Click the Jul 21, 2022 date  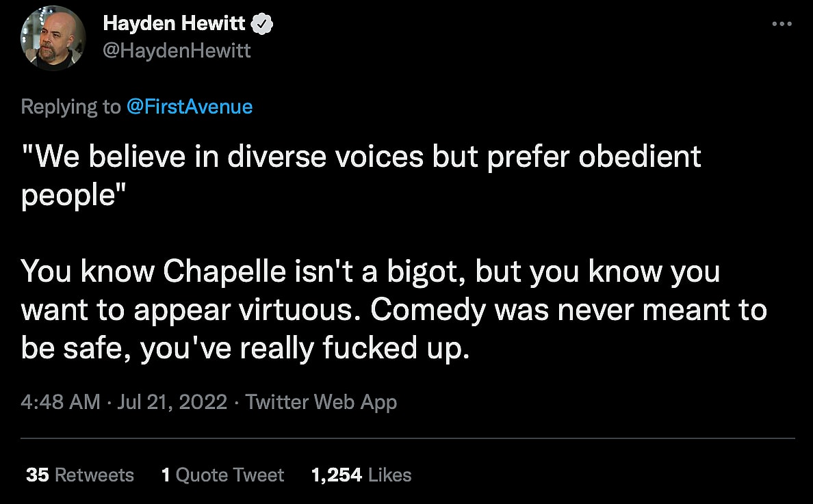pos(172,402)
